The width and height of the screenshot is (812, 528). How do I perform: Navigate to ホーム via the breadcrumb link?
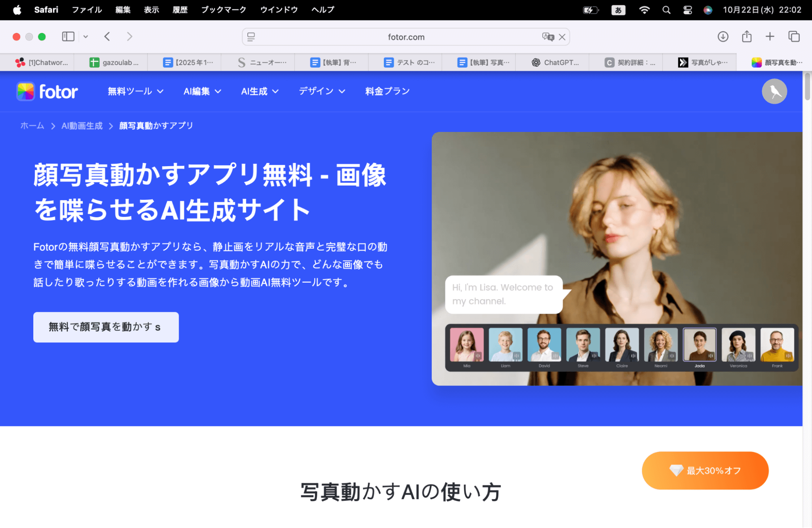click(x=32, y=126)
